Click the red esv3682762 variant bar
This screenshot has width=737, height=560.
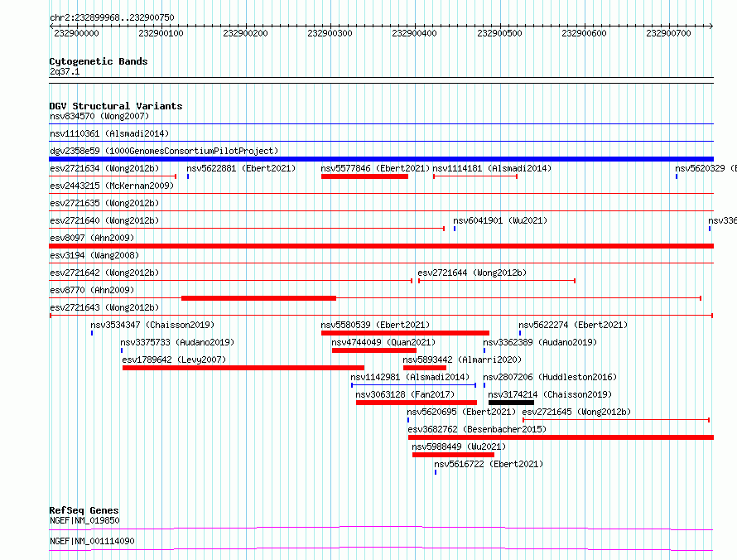click(561, 437)
